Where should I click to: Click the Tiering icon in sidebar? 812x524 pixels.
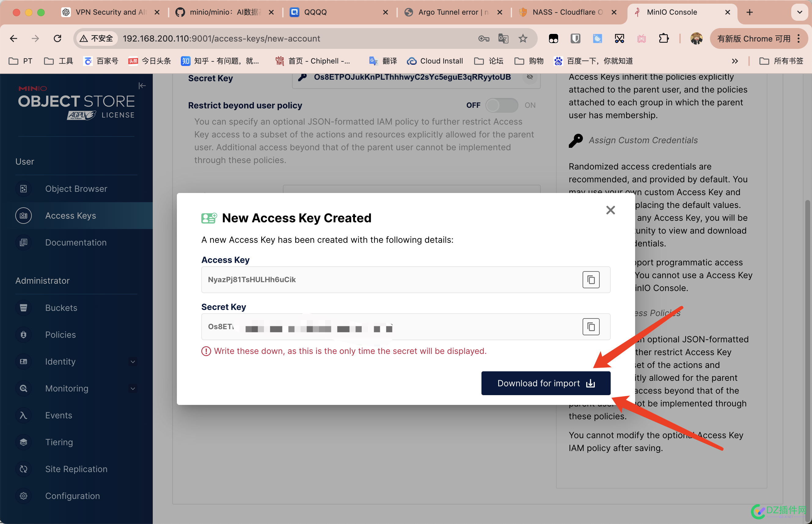(23, 442)
